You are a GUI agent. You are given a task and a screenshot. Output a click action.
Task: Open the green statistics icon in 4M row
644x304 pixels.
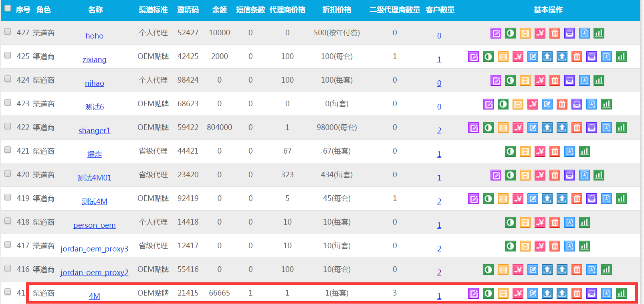(x=621, y=294)
